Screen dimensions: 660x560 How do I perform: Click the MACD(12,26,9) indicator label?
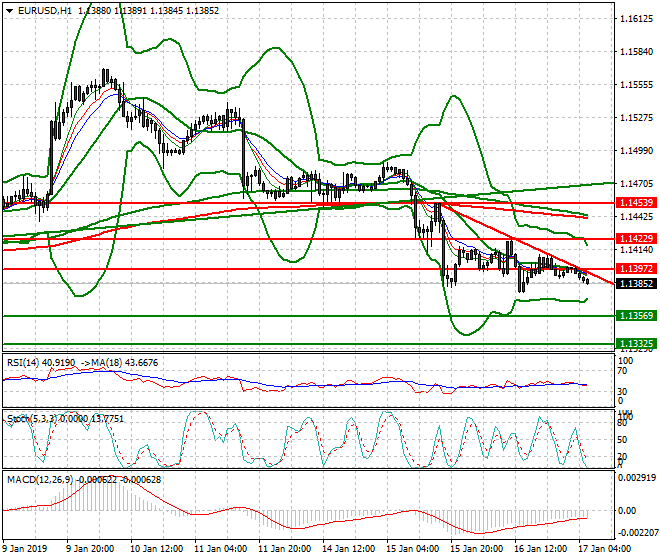38,479
